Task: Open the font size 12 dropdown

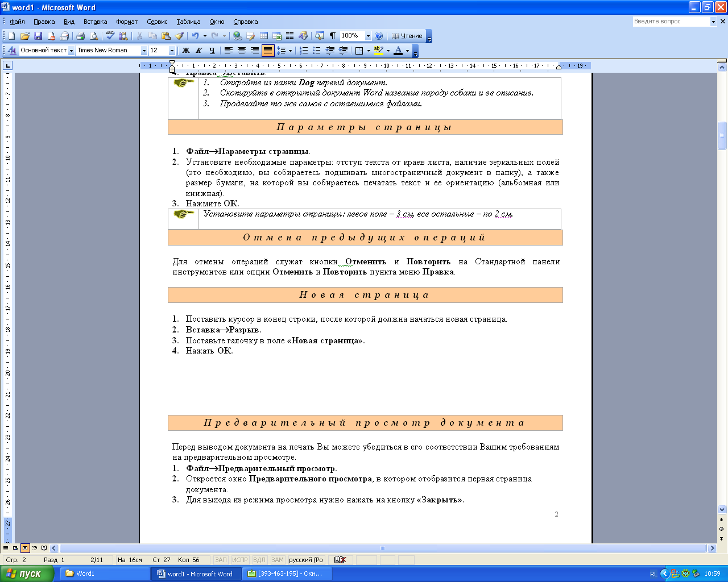Action: tap(172, 51)
